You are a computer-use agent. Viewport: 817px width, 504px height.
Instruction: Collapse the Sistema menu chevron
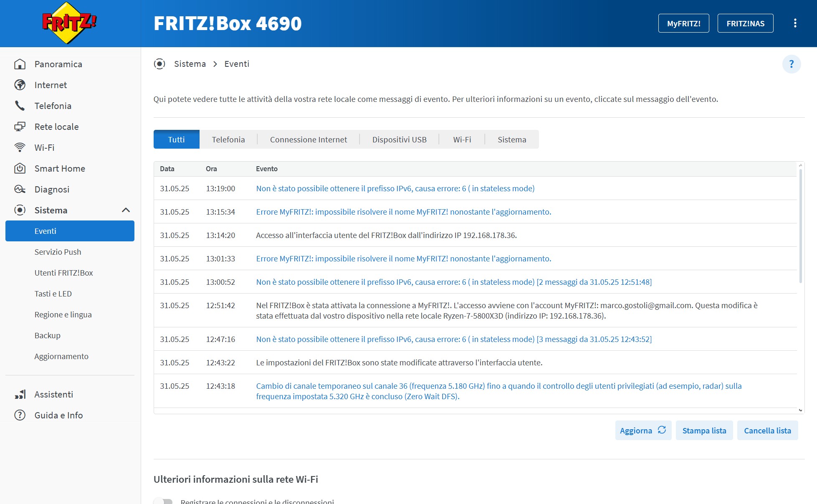(126, 210)
